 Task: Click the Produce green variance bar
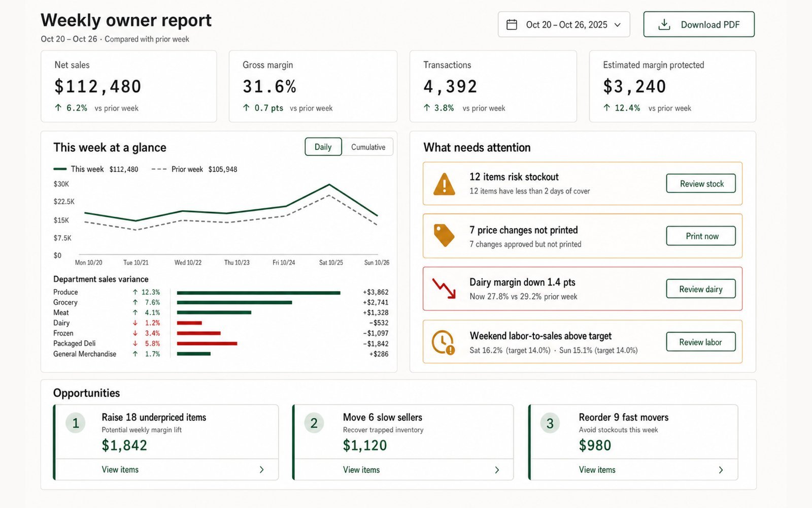(259, 293)
